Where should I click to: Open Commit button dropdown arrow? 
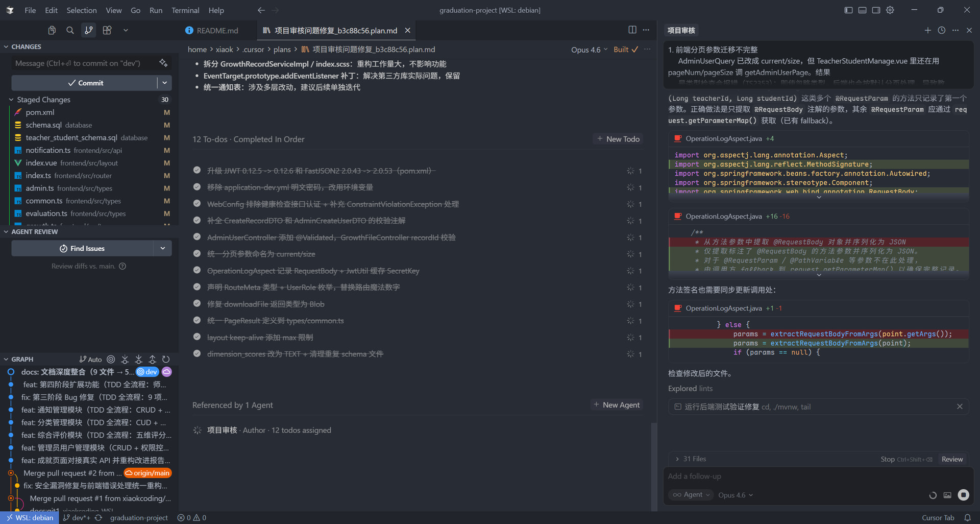tap(164, 83)
